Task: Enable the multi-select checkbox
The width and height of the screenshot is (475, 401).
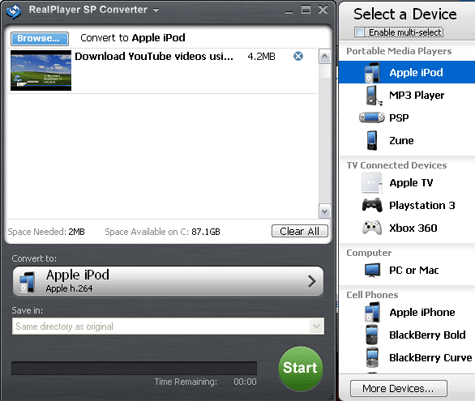Action: click(x=360, y=32)
